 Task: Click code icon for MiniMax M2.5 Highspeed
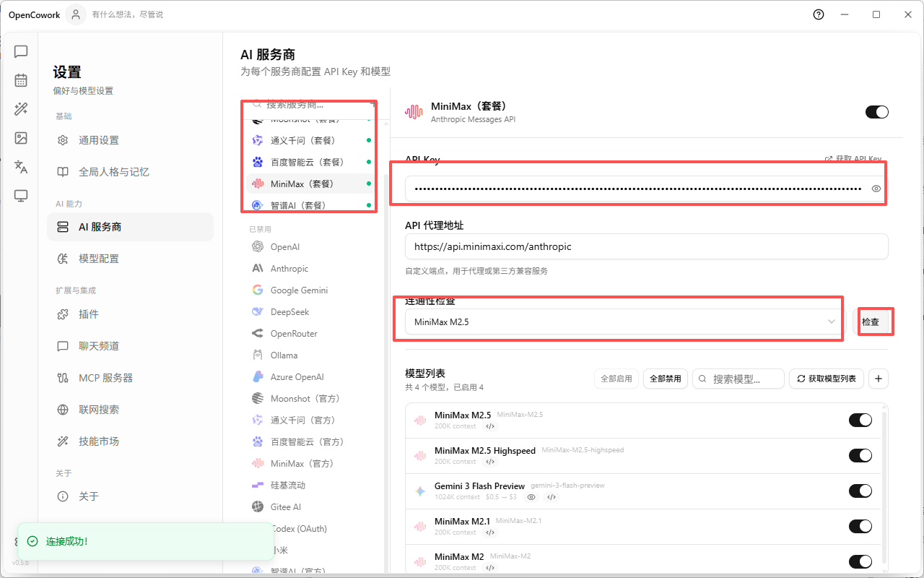[490, 462]
